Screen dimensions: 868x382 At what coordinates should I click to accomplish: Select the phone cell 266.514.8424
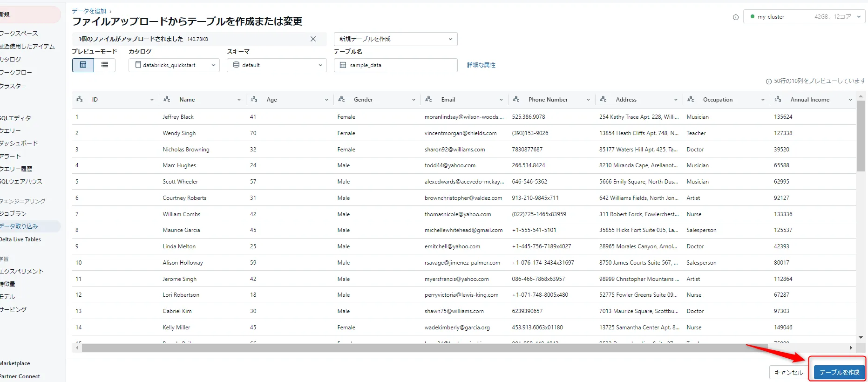click(x=529, y=165)
